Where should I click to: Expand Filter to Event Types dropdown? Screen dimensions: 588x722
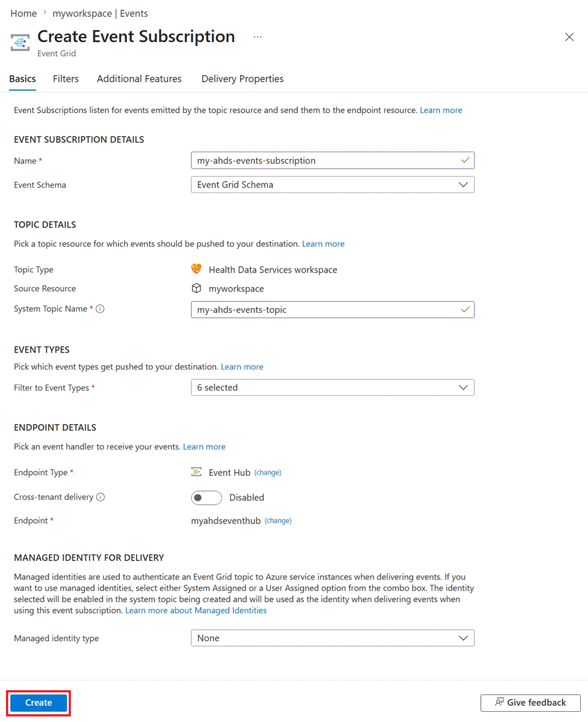[333, 387]
